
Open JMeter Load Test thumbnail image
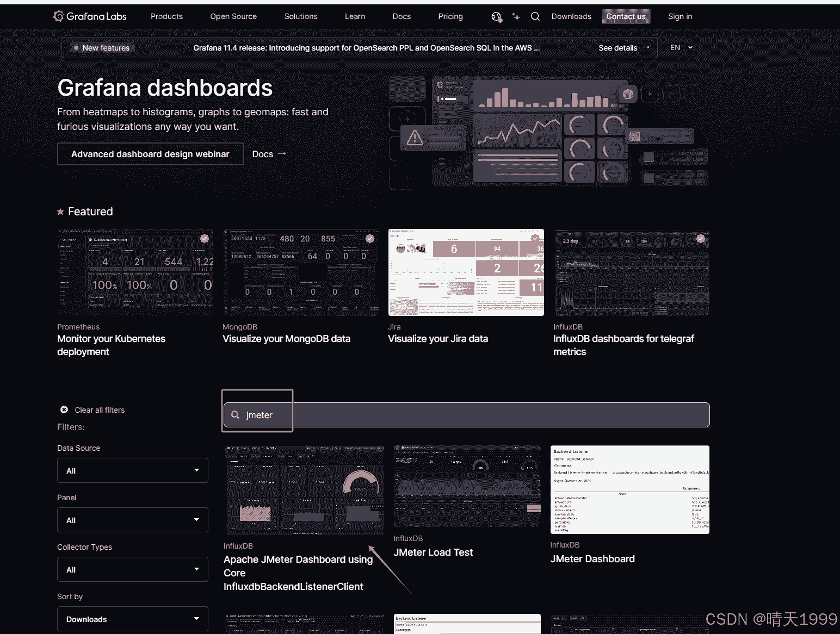467,486
